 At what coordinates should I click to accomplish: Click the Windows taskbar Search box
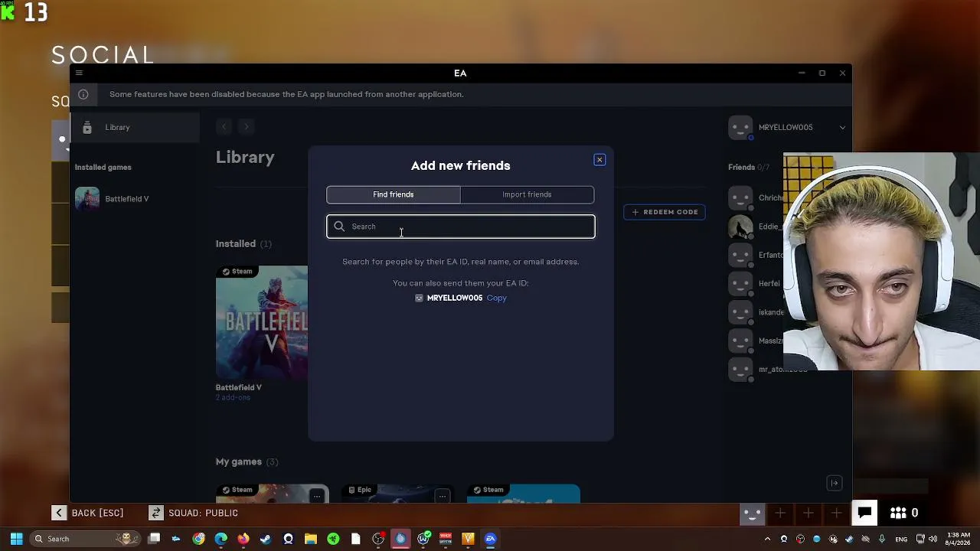pyautogui.click(x=86, y=539)
